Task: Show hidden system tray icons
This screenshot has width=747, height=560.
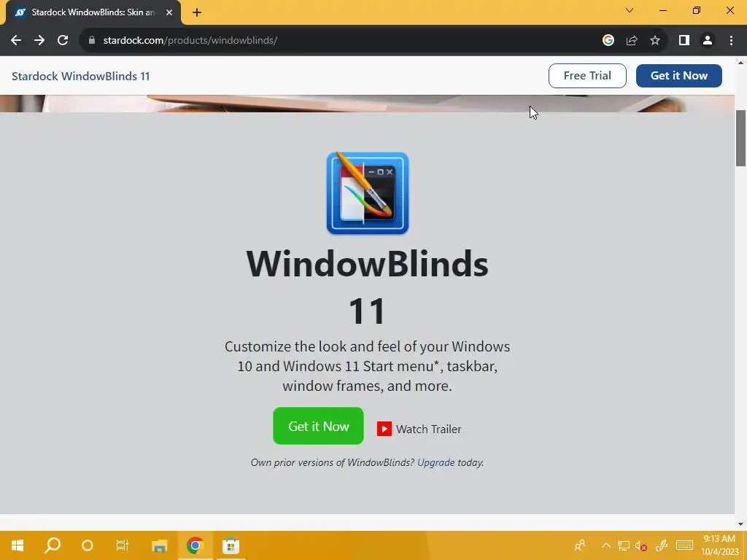Action: 605,545
